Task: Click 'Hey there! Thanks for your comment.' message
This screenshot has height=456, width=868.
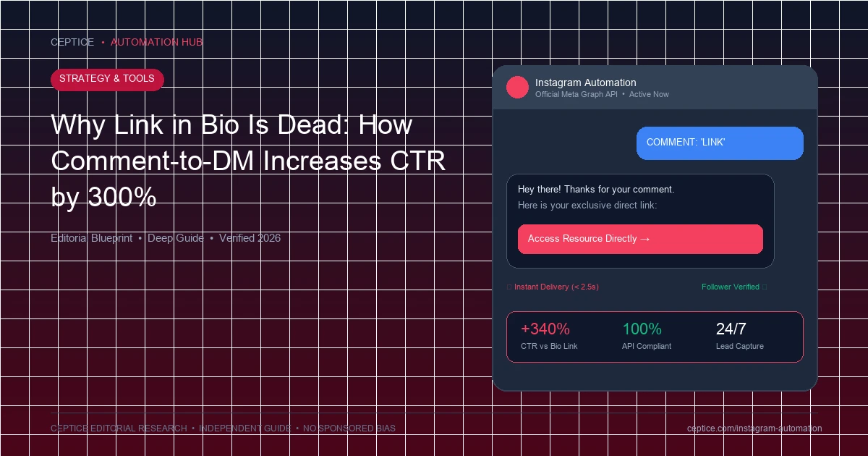Action: [596, 190]
